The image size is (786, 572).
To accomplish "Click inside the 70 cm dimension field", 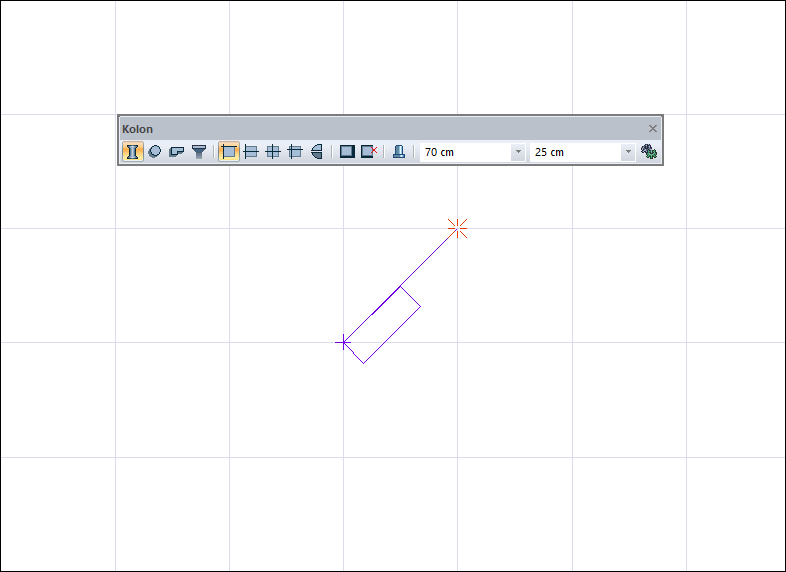I will pyautogui.click(x=464, y=152).
